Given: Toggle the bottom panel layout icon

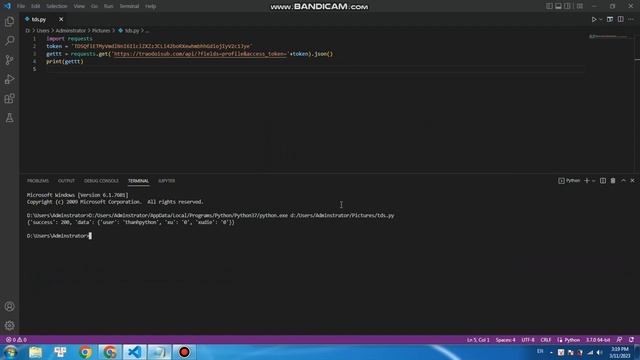Looking at the screenshot, I should coord(558,6).
